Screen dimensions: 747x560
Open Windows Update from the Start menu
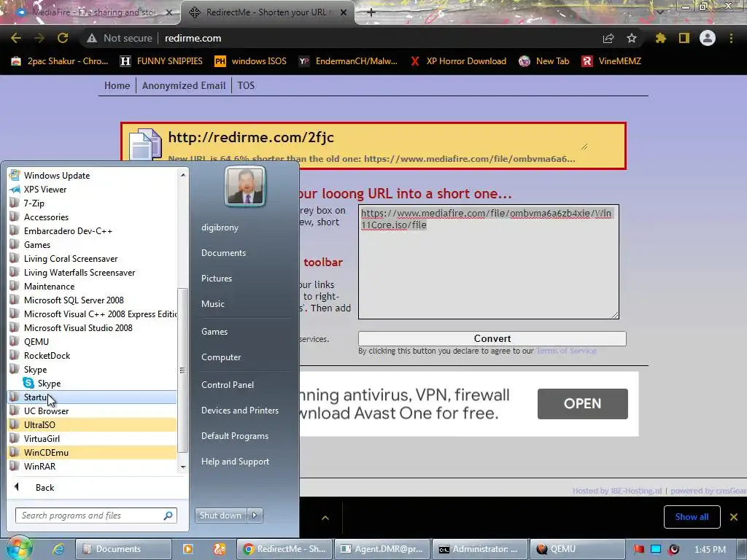click(x=93, y=175)
